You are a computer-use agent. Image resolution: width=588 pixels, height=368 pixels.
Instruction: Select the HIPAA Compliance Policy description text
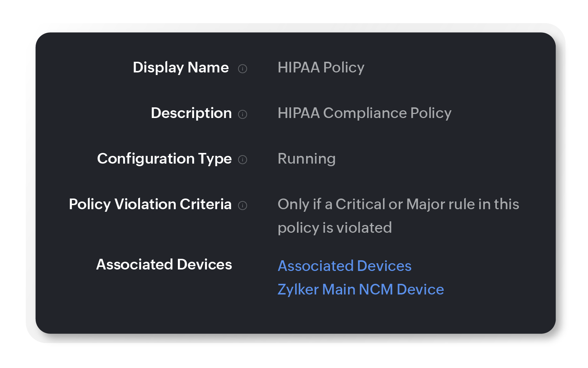click(365, 113)
